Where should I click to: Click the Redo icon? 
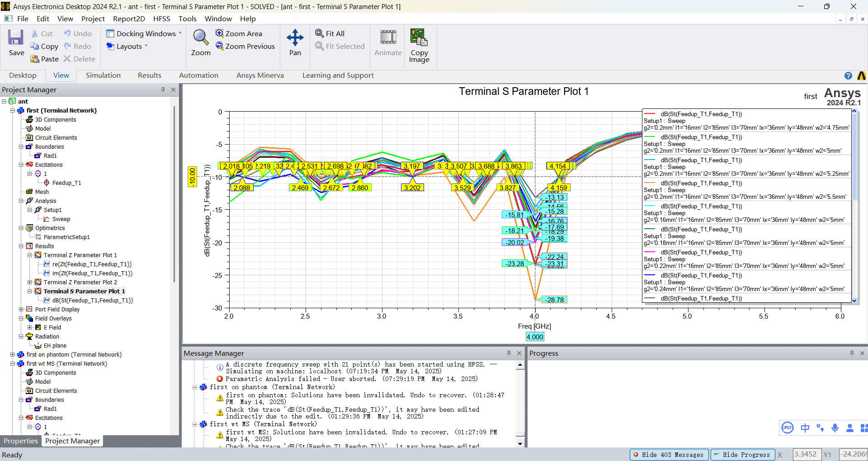(x=67, y=46)
